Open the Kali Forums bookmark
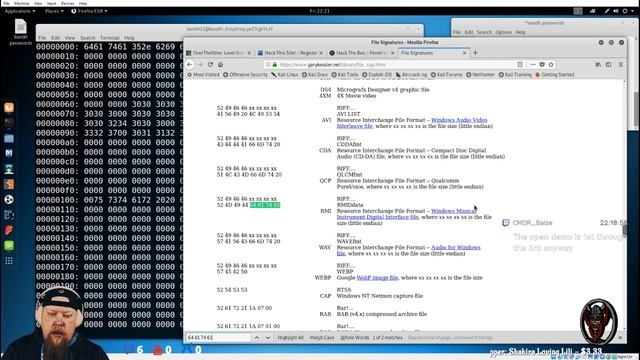Screen dimensions: 640x360 pos(447,75)
